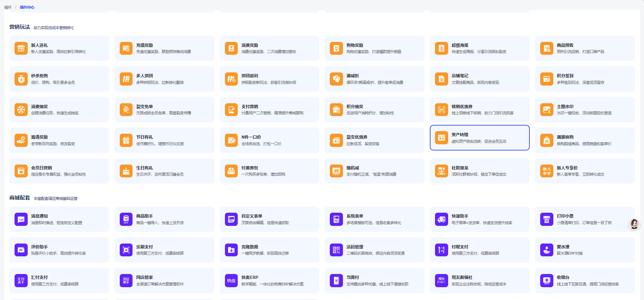The height and width of the screenshot is (300, 644).
Task: Click the 克隆数据 clone data icon
Action: pyautogui.click(x=231, y=250)
